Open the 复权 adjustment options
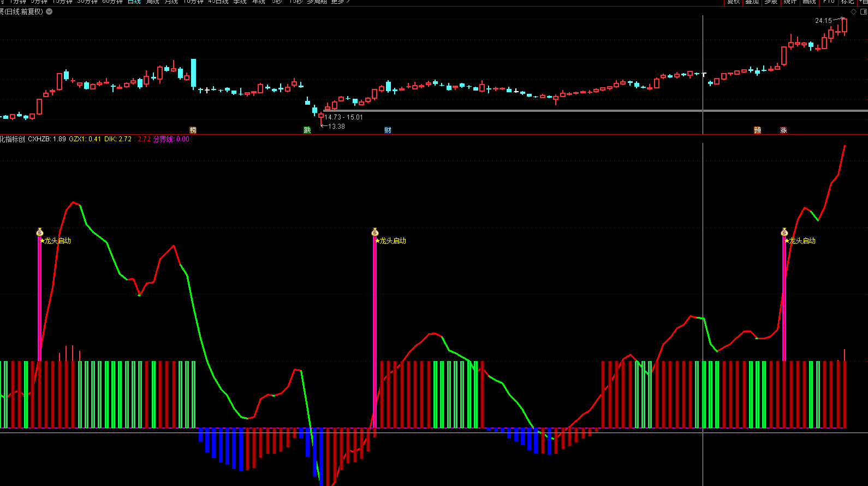Viewport: 868px width, 486px height. pos(733,2)
